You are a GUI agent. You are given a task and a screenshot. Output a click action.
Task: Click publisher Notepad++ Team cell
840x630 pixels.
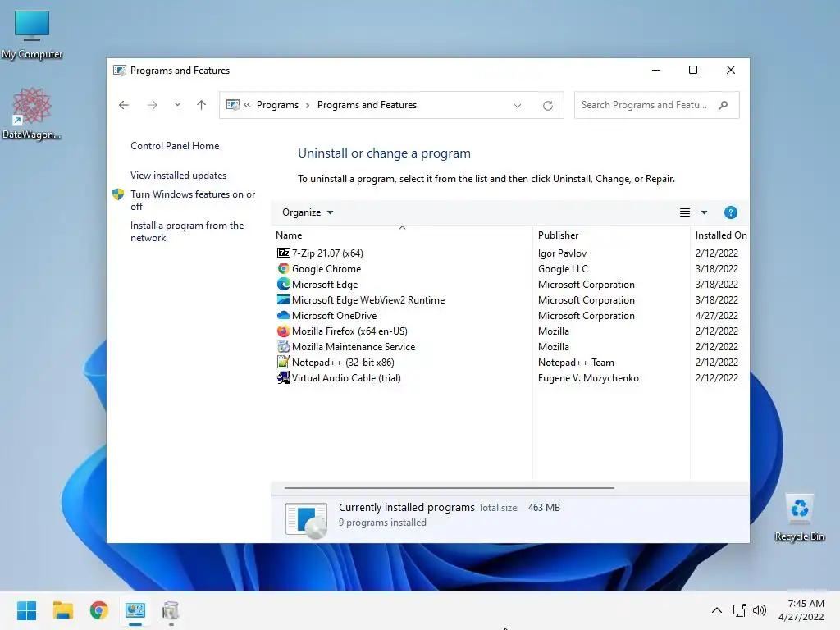pyautogui.click(x=576, y=362)
